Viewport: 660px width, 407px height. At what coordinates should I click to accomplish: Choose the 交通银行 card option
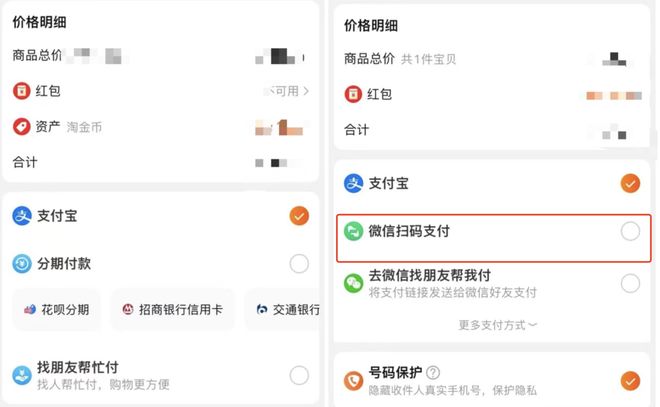(x=287, y=310)
